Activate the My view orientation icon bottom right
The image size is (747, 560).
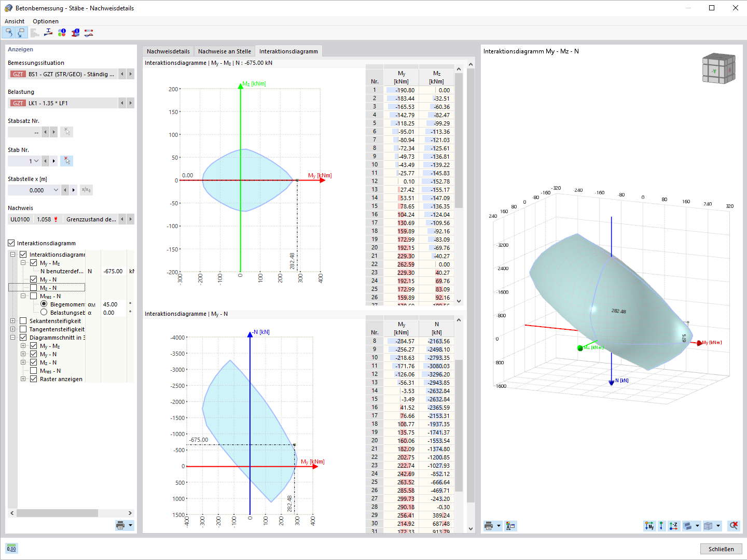(x=649, y=526)
